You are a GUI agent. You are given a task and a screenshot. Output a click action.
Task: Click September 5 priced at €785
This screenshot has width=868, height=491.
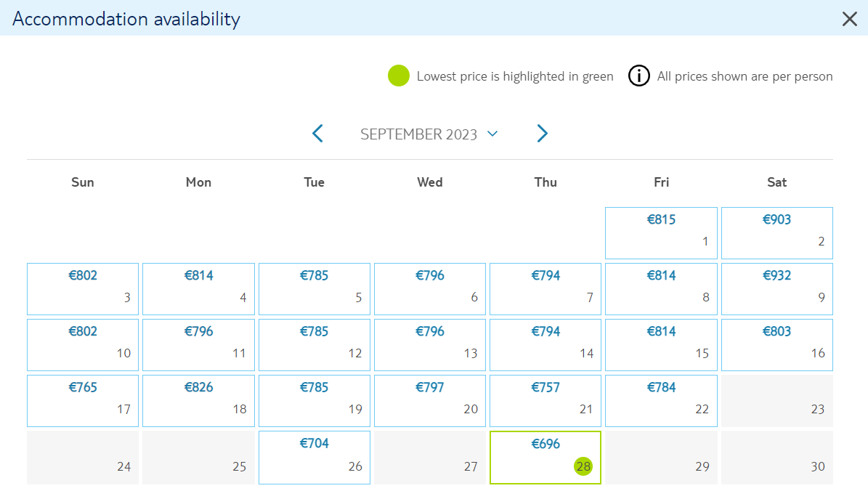(314, 289)
